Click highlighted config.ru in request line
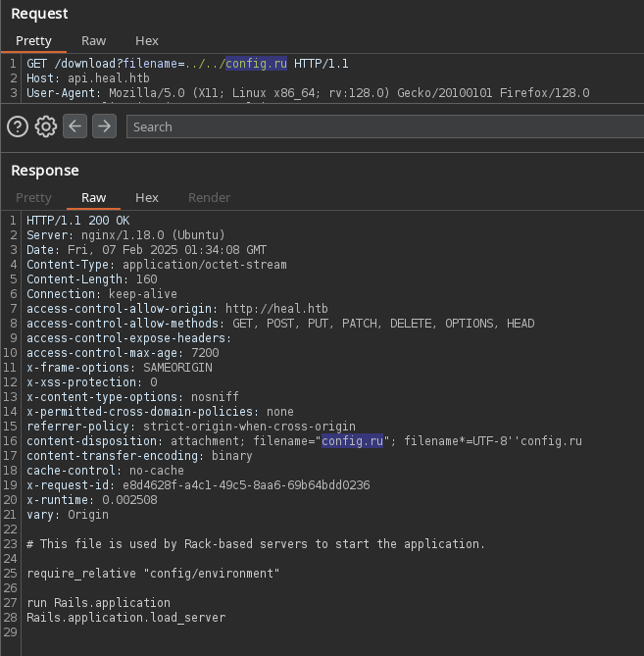The height and width of the screenshot is (656, 644). [257, 63]
